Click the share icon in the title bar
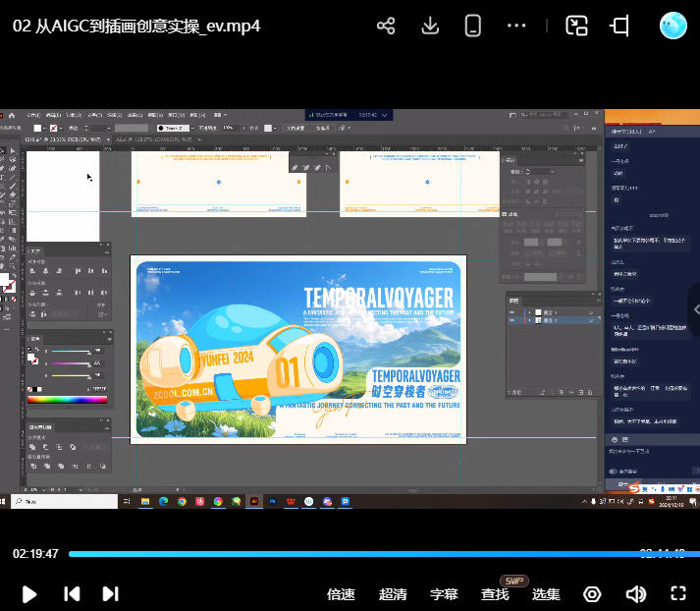This screenshot has height=611, width=700. tap(387, 26)
